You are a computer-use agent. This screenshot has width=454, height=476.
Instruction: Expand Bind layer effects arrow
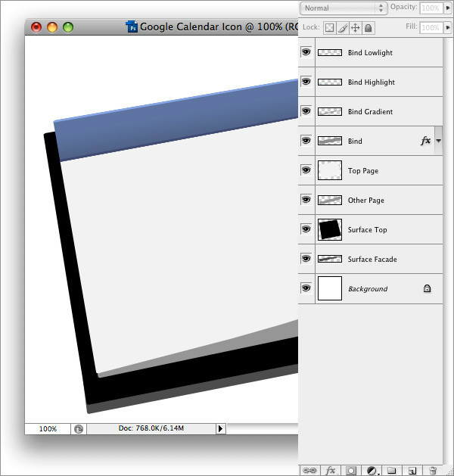438,142
